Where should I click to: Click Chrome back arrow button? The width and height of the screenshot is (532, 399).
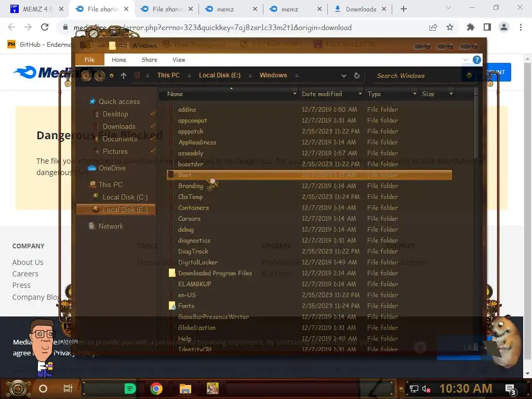click(x=11, y=27)
